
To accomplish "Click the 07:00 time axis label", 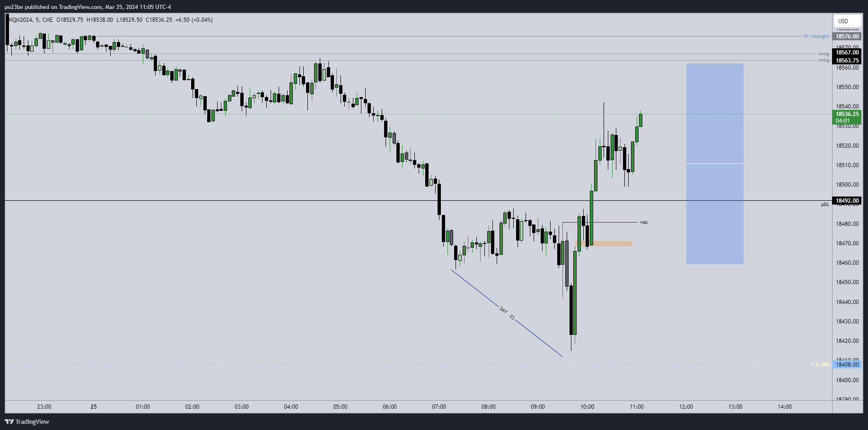I will point(439,407).
